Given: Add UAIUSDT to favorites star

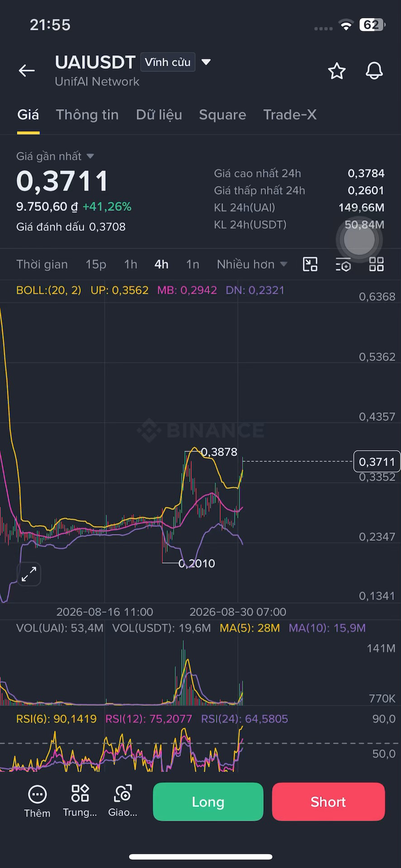Looking at the screenshot, I should 337,71.
